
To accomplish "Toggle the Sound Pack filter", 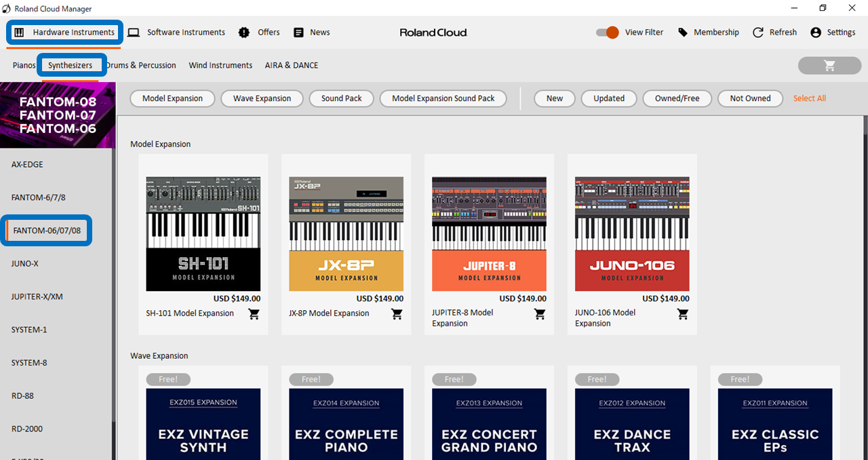I will pos(342,98).
